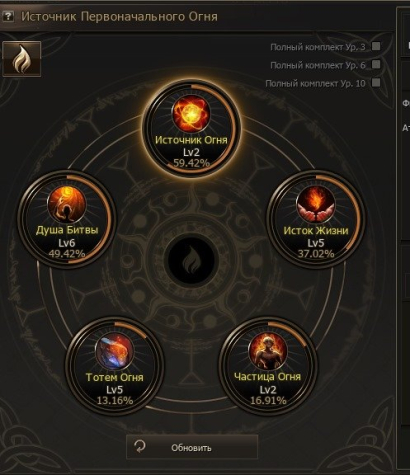The width and height of the screenshot is (410, 475).
Task: Click the Частица Огня 16.91% progress value
Action: [268, 400]
